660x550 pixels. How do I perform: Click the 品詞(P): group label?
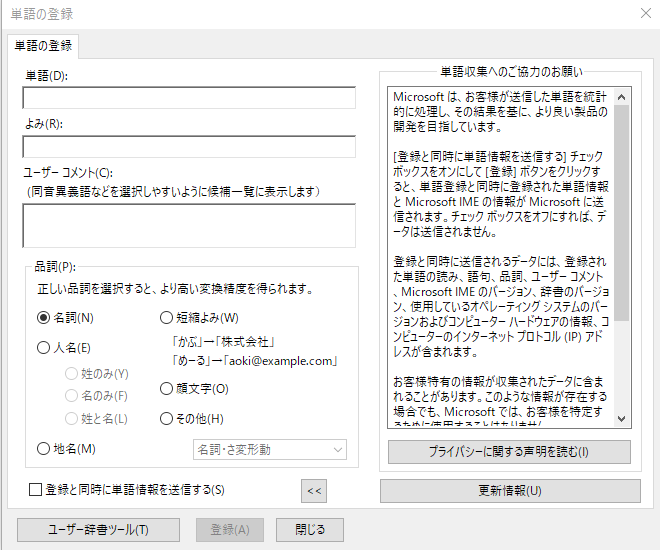(x=55, y=266)
